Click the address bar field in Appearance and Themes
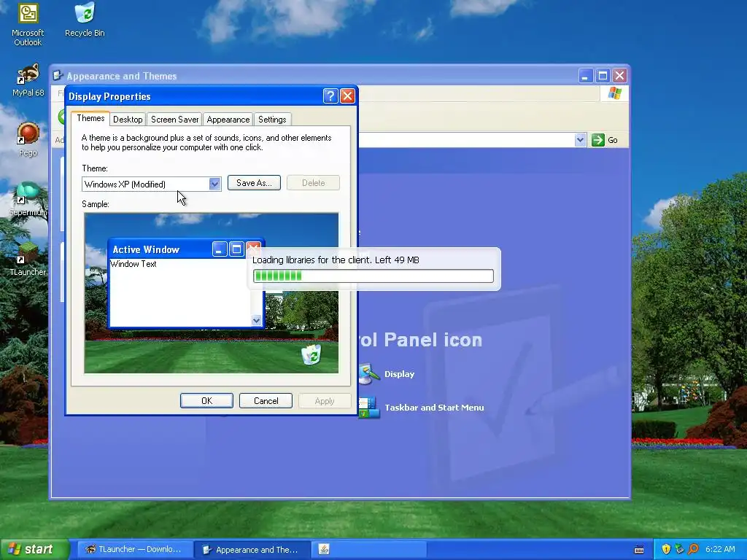 [467, 140]
